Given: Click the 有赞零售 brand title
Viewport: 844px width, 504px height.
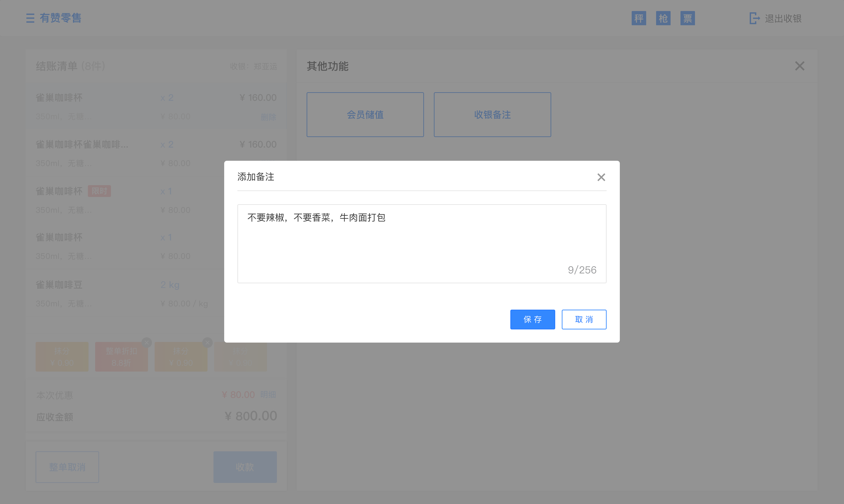Looking at the screenshot, I should tap(60, 18).
